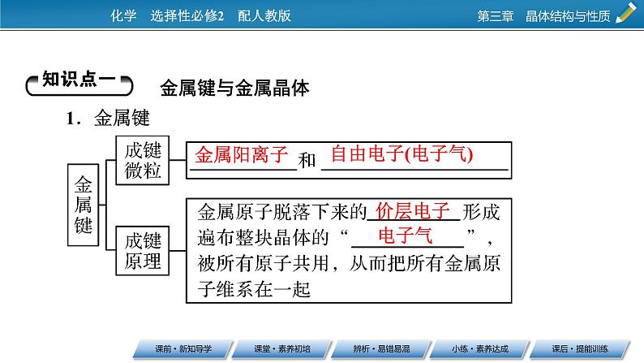Click the heading 金属键与金属晶体
The height and width of the screenshot is (363, 644).
click(235, 88)
